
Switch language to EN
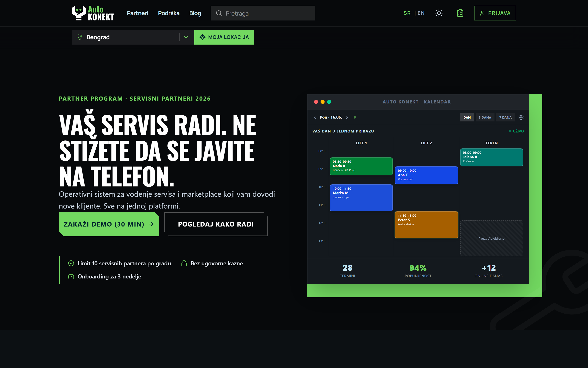click(x=421, y=13)
